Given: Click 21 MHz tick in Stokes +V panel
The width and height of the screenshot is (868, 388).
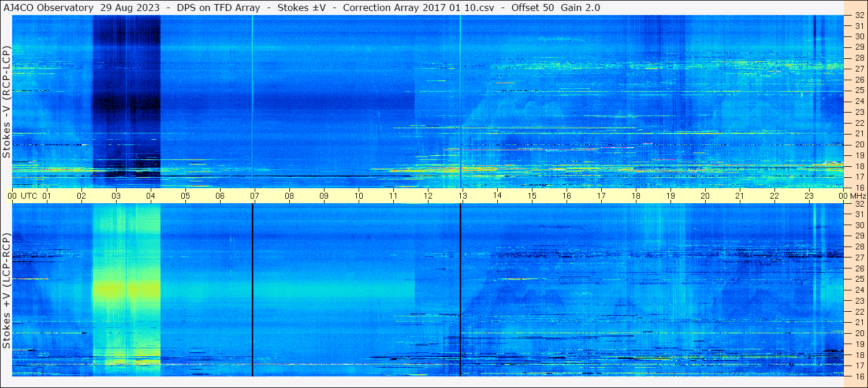Looking at the screenshot, I should pyautogui.click(x=859, y=322).
